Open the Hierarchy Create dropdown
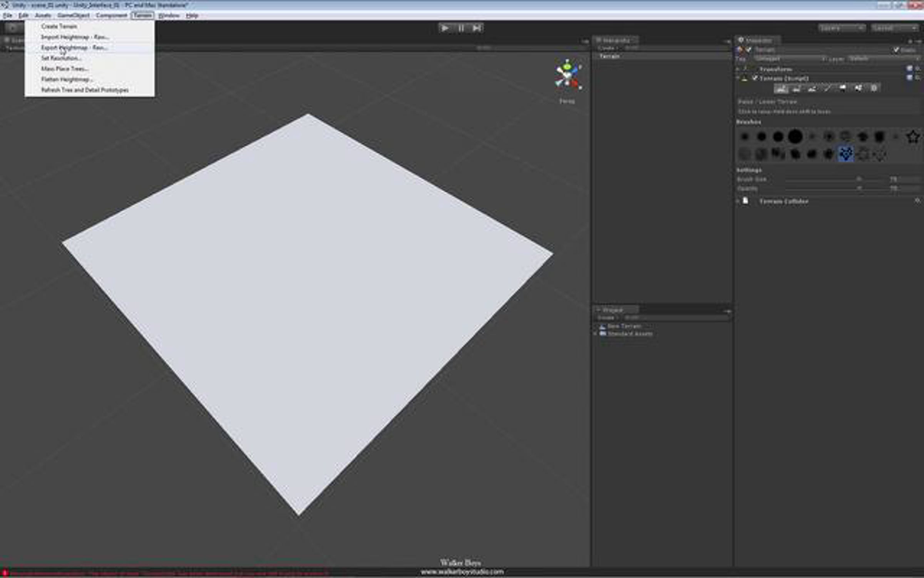 [x=608, y=48]
